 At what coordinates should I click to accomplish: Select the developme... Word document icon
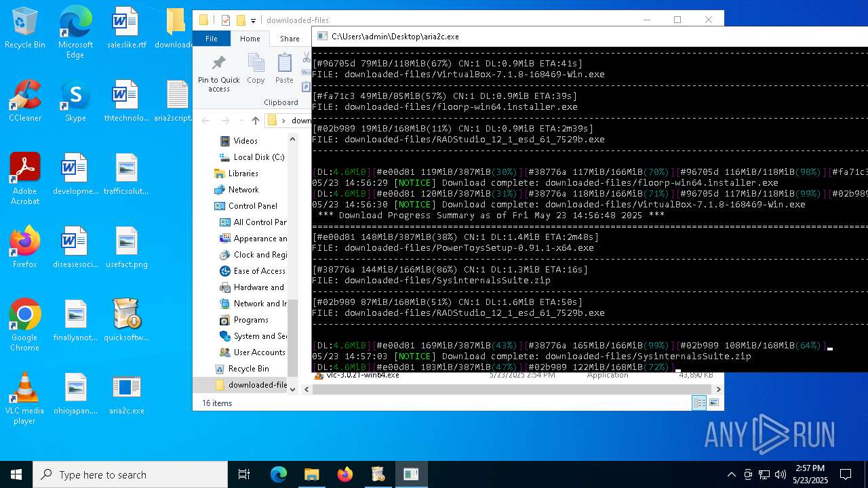pos(75,175)
